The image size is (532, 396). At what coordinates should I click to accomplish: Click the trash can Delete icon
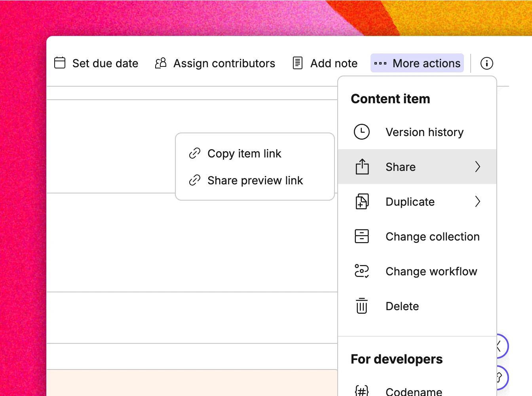pyautogui.click(x=362, y=306)
